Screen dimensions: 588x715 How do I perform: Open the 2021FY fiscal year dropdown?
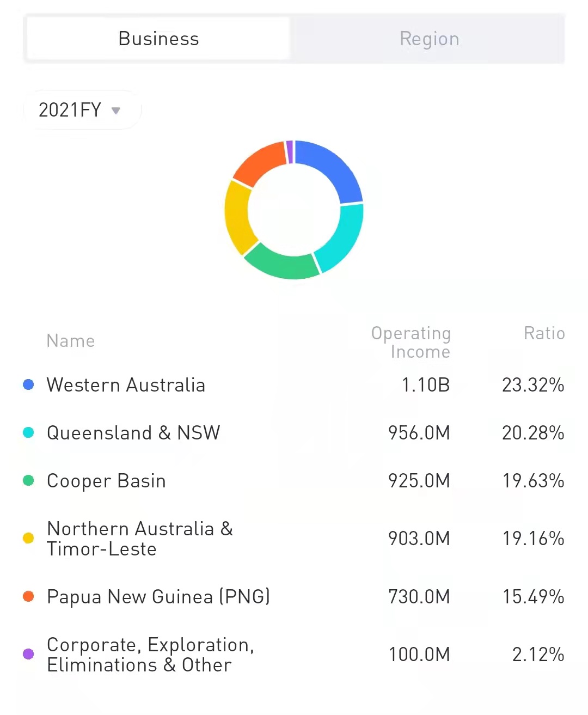pyautogui.click(x=82, y=110)
